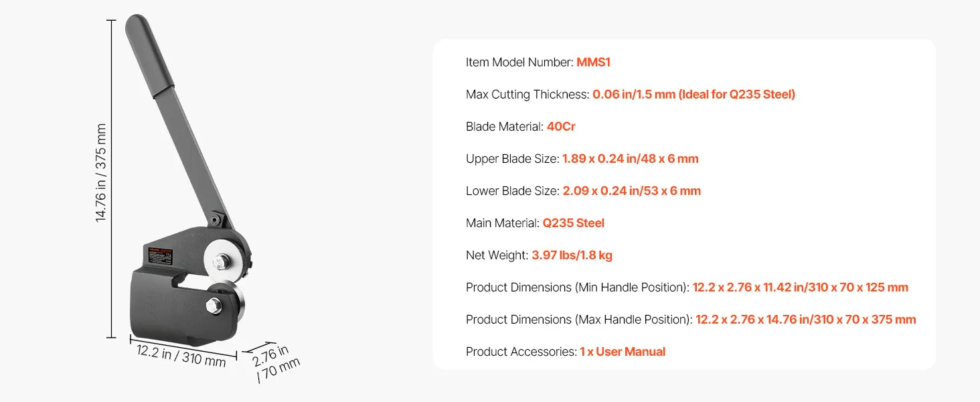Click the black handle grip of the shear

point(151,54)
